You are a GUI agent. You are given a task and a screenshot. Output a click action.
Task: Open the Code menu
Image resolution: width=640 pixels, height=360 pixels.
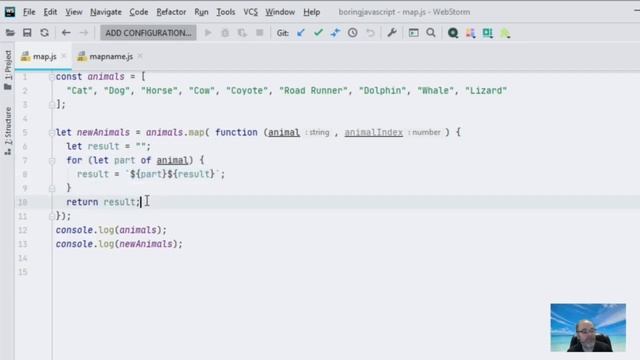(x=139, y=12)
